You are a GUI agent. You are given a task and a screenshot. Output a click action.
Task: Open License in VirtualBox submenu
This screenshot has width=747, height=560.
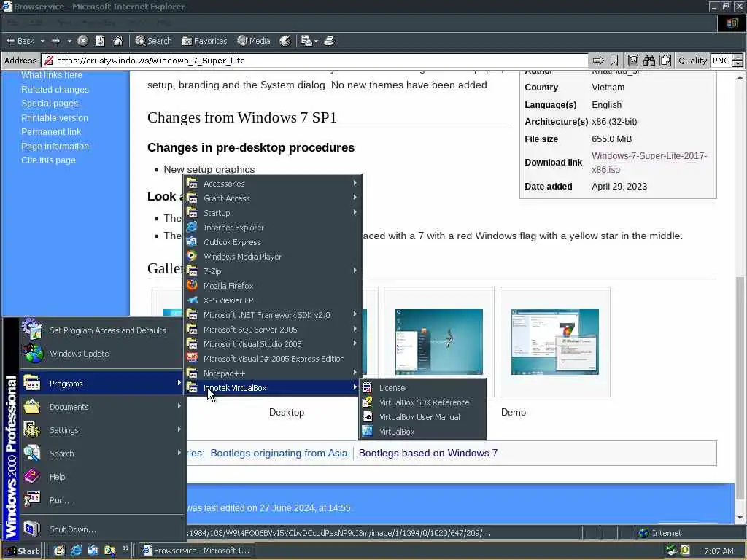coord(423,388)
